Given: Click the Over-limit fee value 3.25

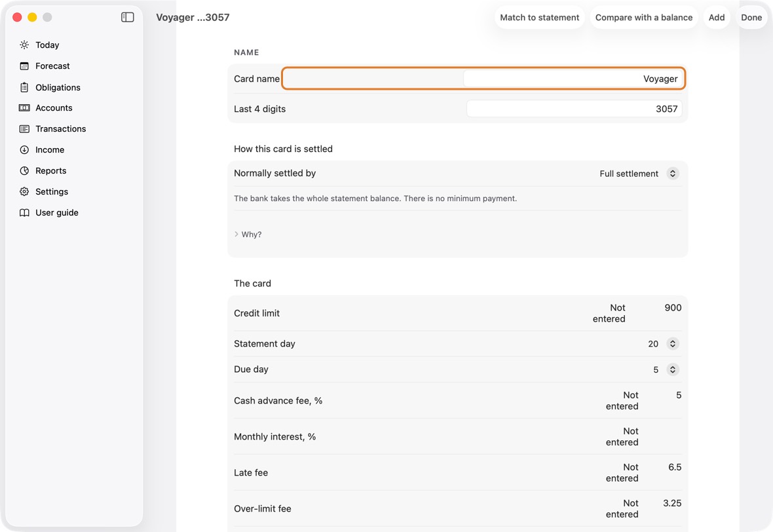Looking at the screenshot, I should pyautogui.click(x=672, y=503).
